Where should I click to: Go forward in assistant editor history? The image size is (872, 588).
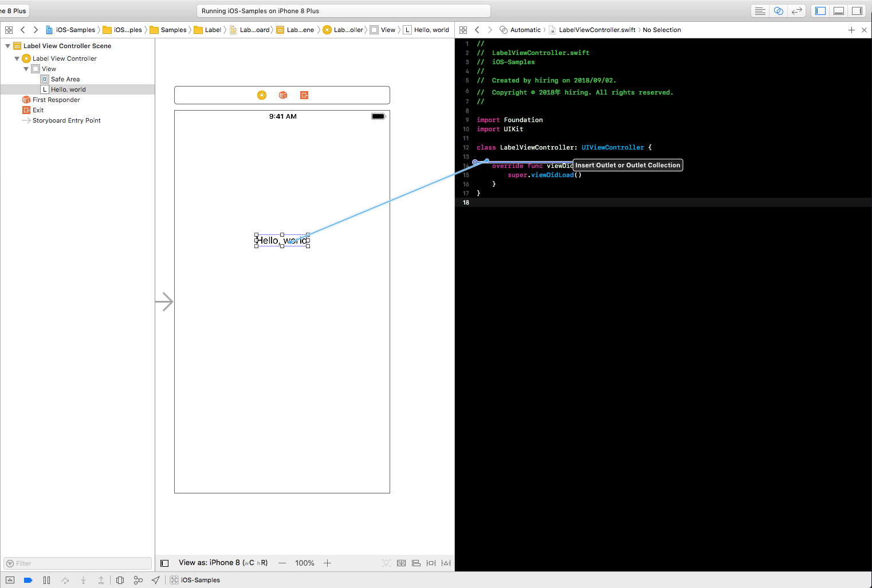coord(490,30)
